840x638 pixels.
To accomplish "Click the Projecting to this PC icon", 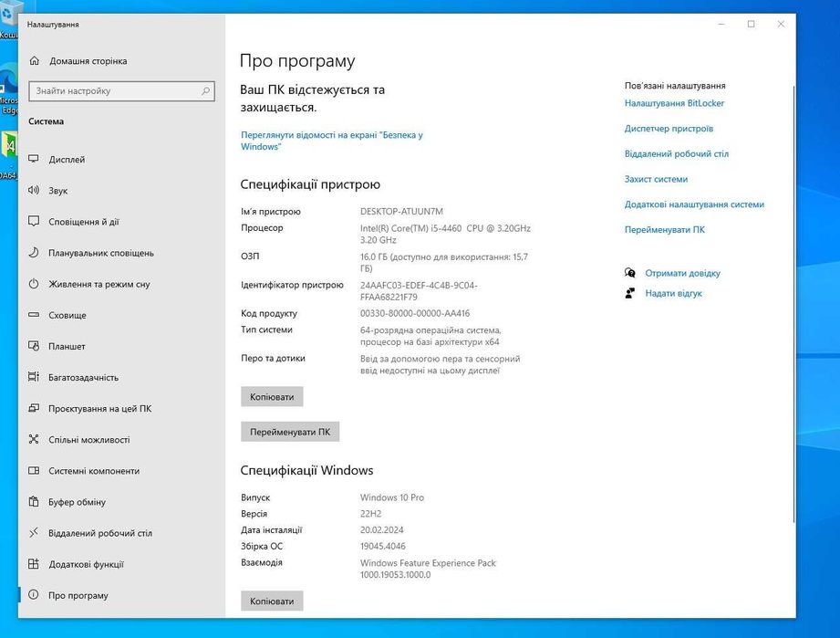I will tap(34, 408).
